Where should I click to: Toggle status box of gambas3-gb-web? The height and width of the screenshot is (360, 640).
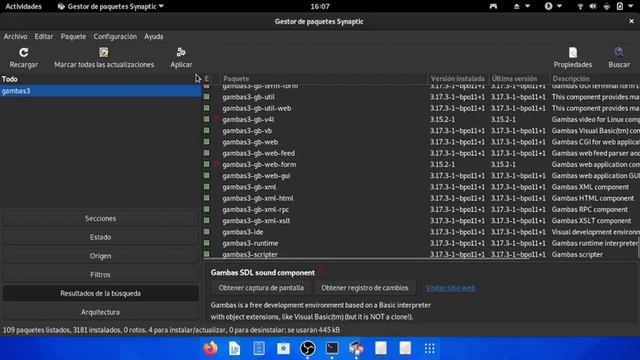207,142
